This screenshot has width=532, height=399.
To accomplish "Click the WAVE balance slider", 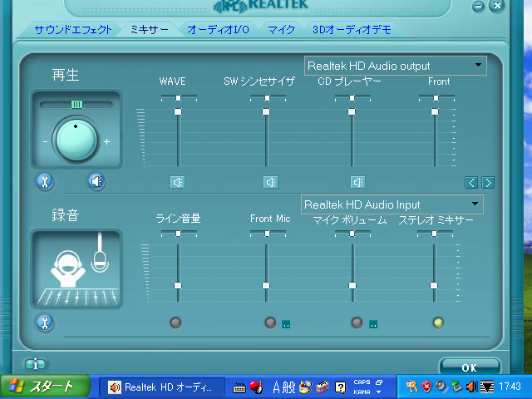I will (179, 98).
